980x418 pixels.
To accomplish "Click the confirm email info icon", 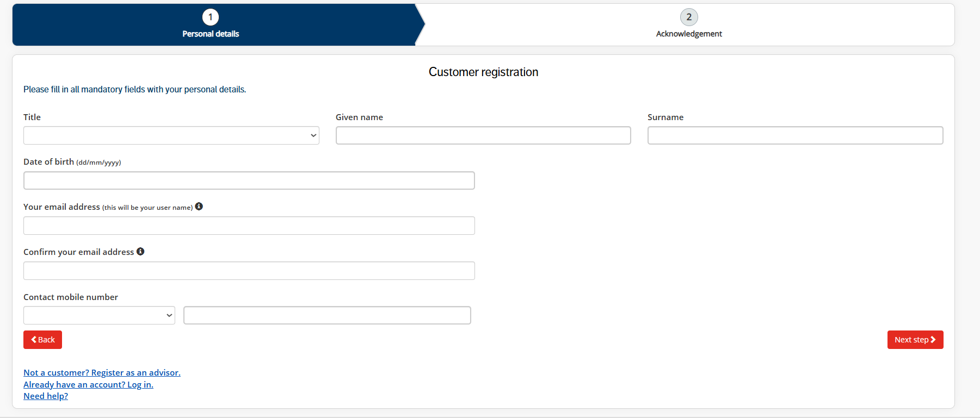I will click(x=140, y=252).
